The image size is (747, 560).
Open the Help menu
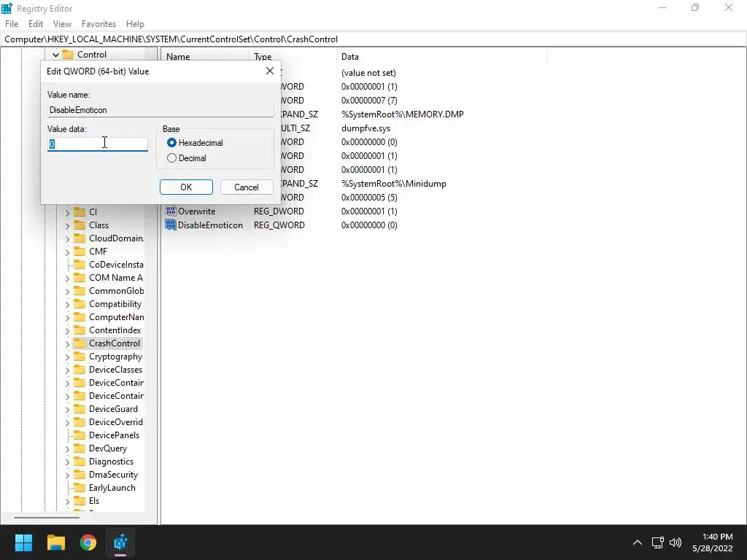135,24
